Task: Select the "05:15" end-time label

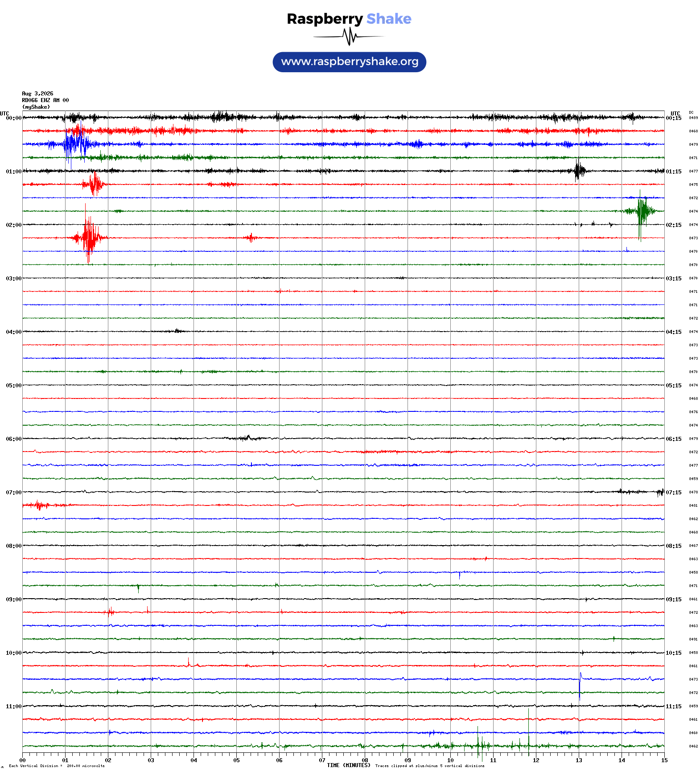Action: (x=674, y=386)
